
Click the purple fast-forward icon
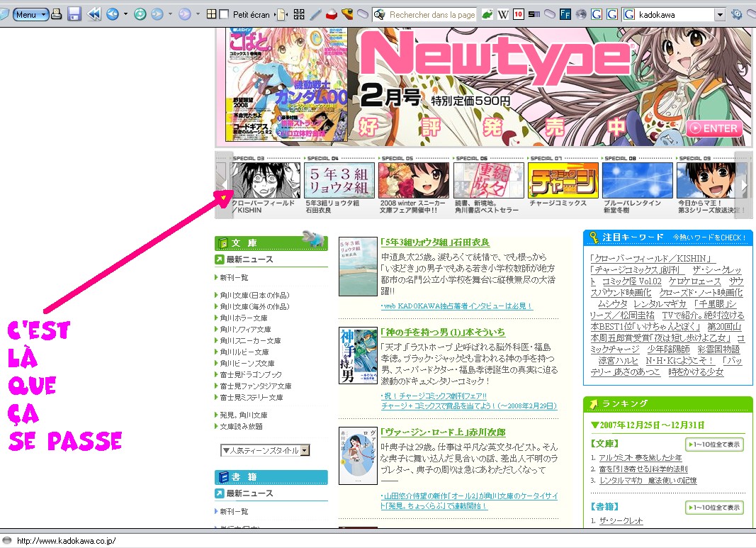tap(185, 14)
